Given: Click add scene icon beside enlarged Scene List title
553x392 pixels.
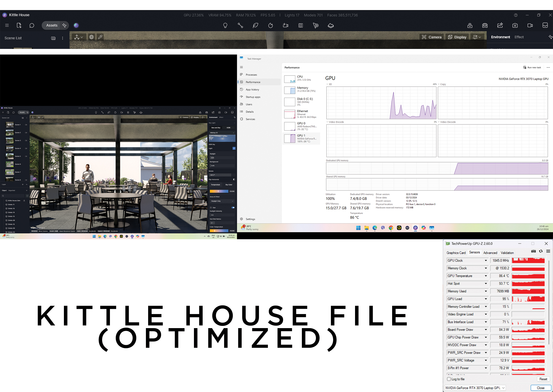Looking at the screenshot, I should 53,38.
